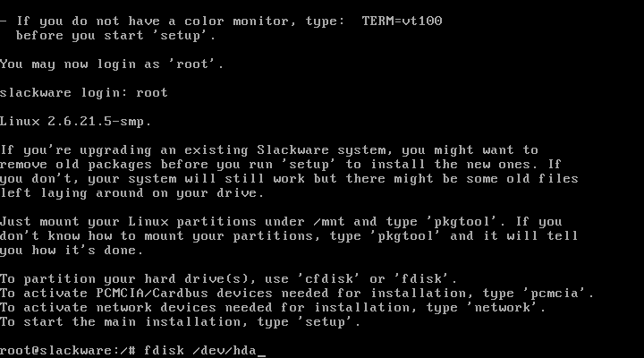Click the quoted word 'network' command

point(503,308)
